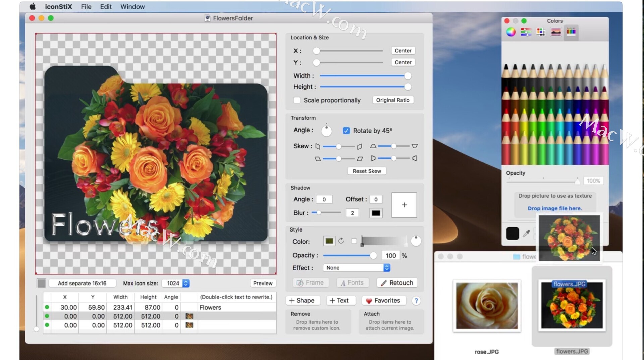Click the top-narrow perspective skew icon
The width and height of the screenshot is (644, 360).
(x=373, y=146)
